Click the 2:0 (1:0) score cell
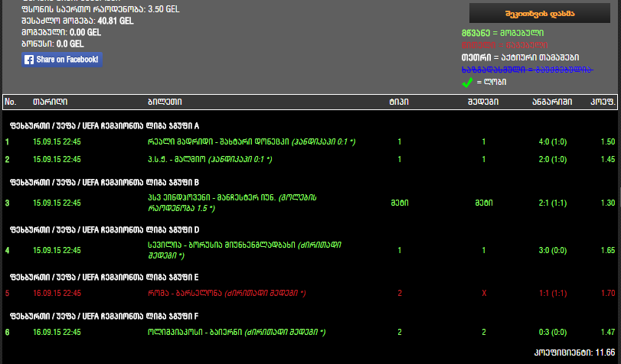The width and height of the screenshot is (621, 364). 553,160
